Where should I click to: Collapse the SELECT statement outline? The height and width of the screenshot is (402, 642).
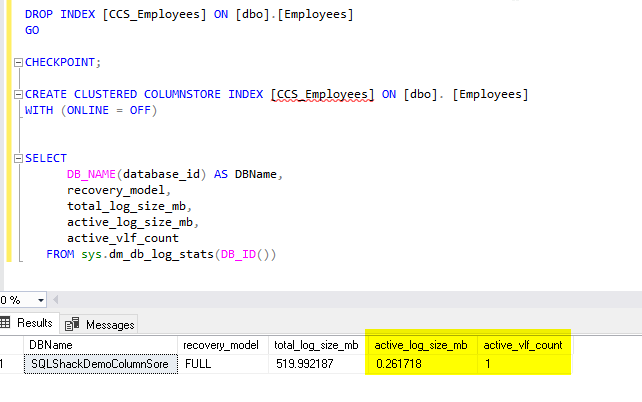18,158
